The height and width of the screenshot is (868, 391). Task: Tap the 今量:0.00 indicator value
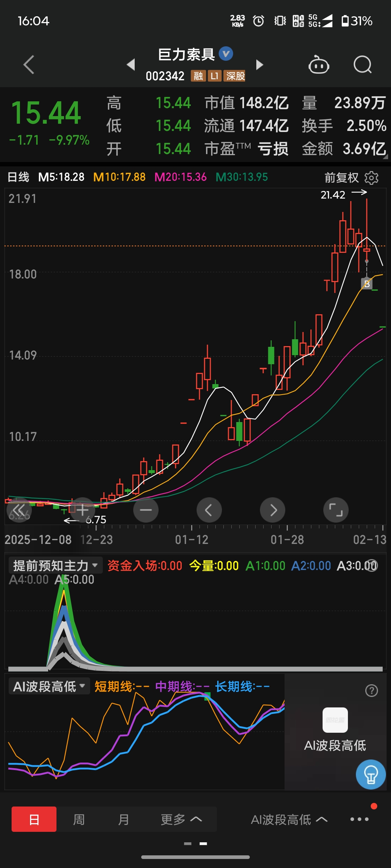coord(214,566)
